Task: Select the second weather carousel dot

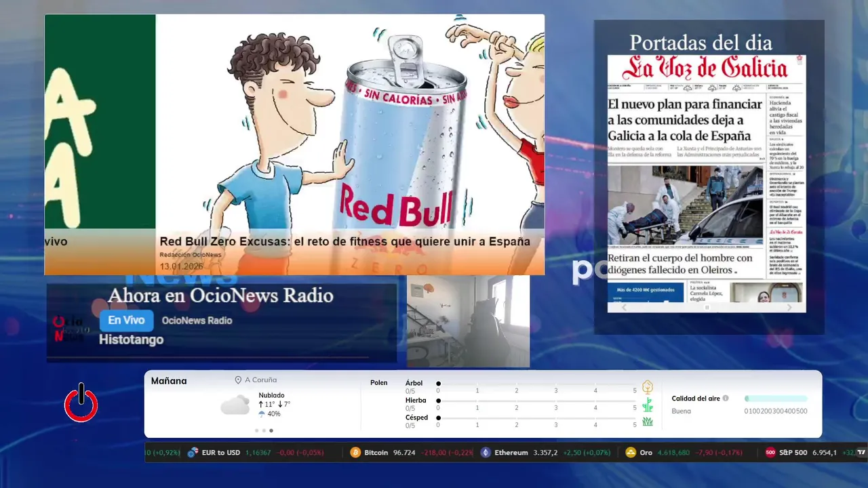Action: pyautogui.click(x=264, y=430)
